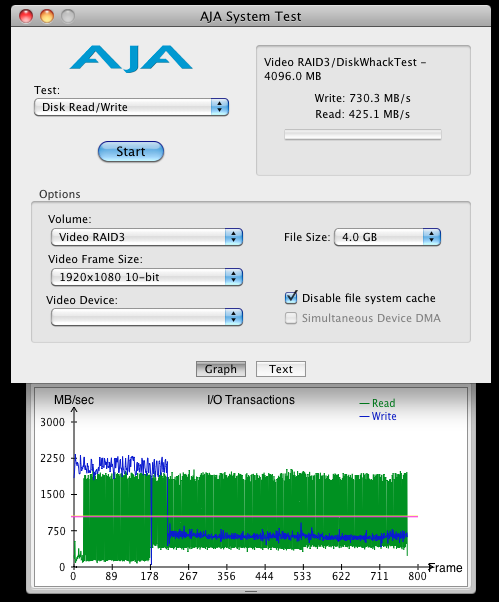
Task: Uncheck Disable file system cache
Action: 291,298
